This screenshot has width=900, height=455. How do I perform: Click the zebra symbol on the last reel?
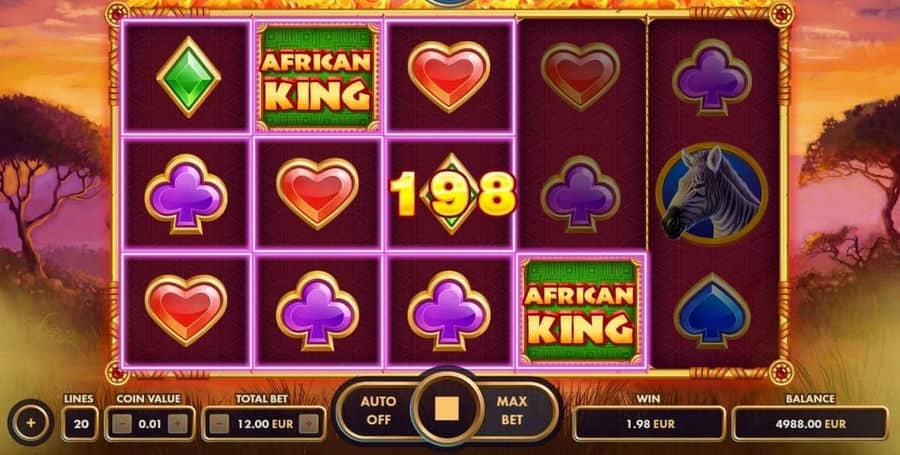click(712, 193)
